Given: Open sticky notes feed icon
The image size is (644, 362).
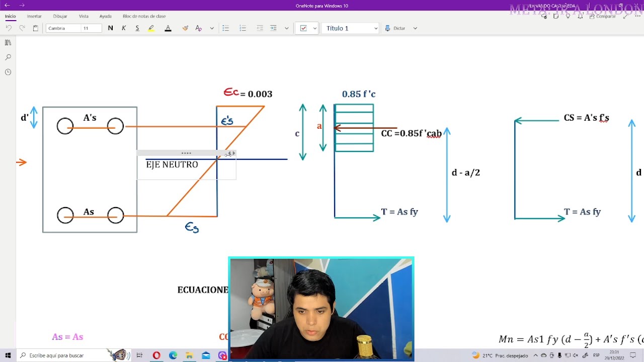Looking at the screenshot, I should [x=556, y=16].
